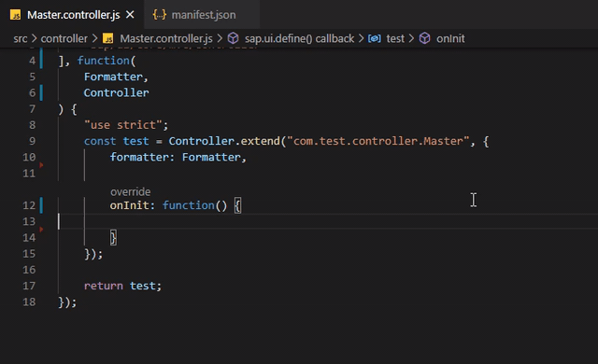The width and height of the screenshot is (598, 364).
Task: Click the function keyword on line 12
Action: click(189, 205)
